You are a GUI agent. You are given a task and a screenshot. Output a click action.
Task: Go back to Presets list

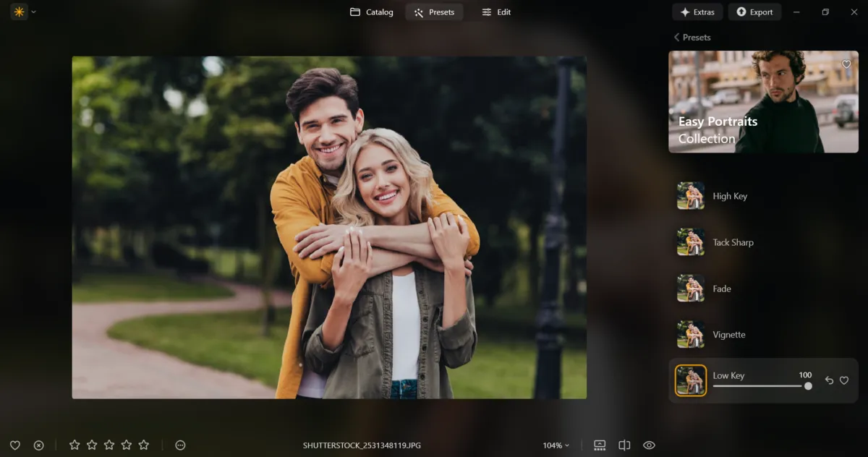click(692, 37)
